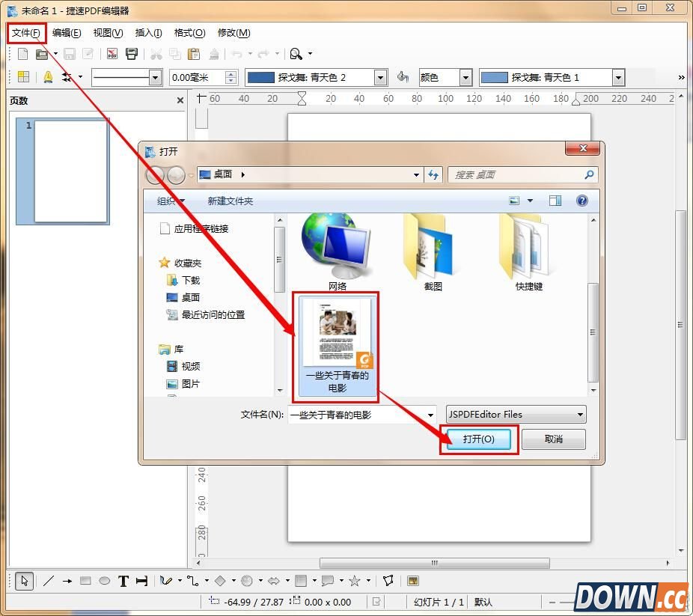Click the 打开(O) button
Viewport: 693px width, 616px height.
478,439
